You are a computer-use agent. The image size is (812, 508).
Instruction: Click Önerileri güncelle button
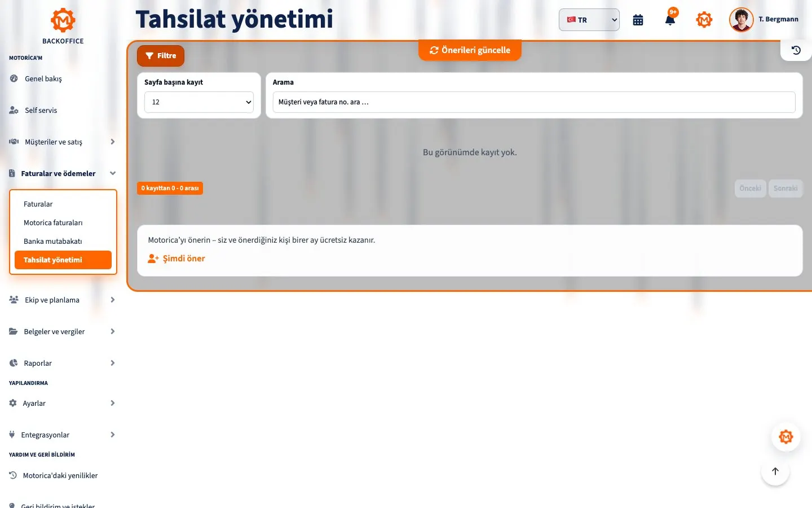pos(470,50)
